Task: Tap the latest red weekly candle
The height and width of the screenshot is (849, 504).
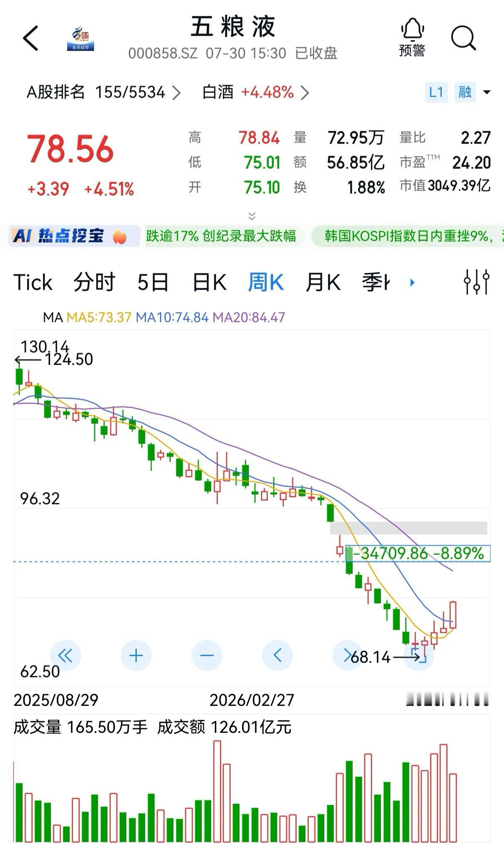Action: point(453,615)
